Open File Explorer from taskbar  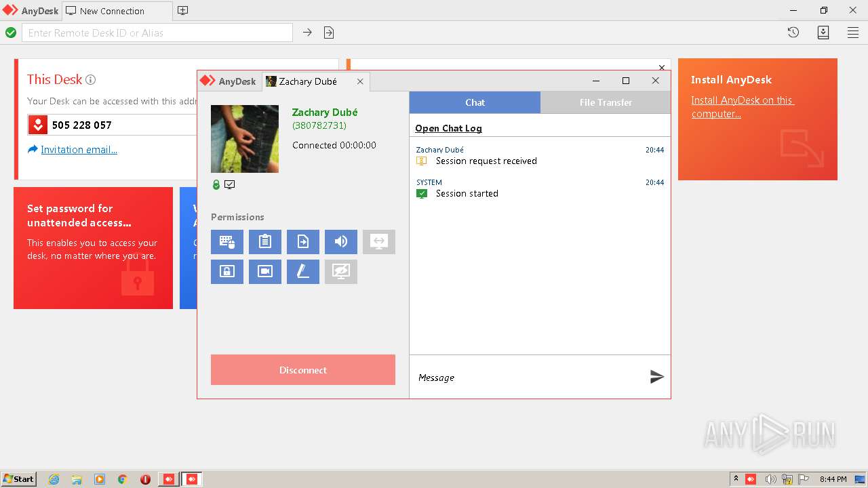tap(77, 479)
